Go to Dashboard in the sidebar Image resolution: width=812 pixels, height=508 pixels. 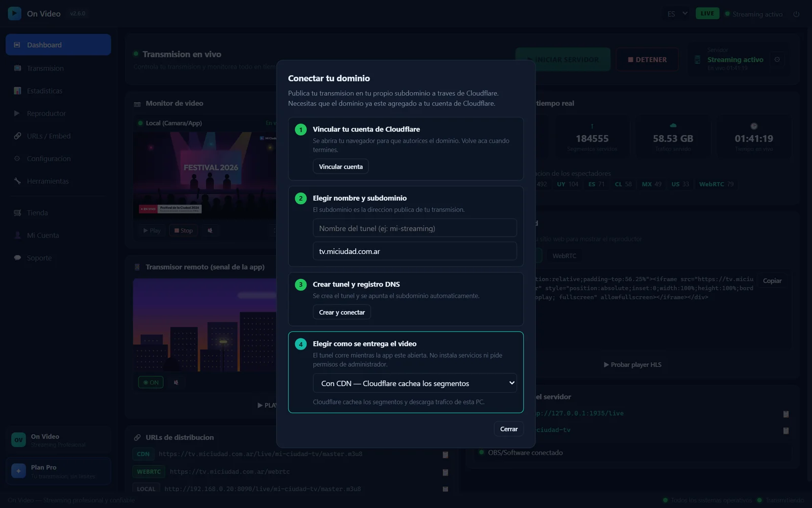point(58,45)
